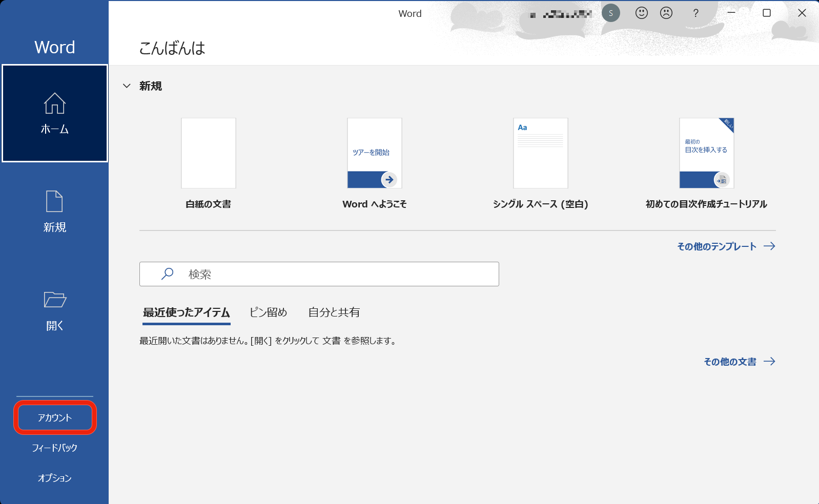Open オプション settings

pyautogui.click(x=54, y=478)
